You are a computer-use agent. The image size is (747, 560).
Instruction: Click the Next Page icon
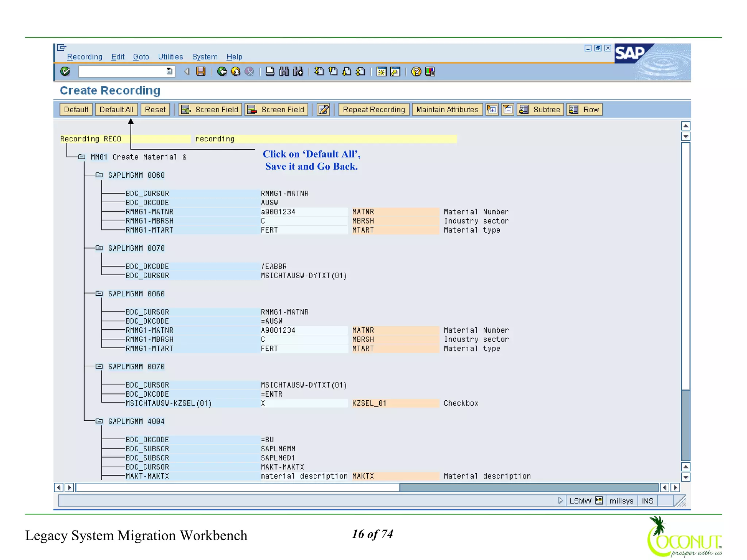pyautogui.click(x=347, y=71)
